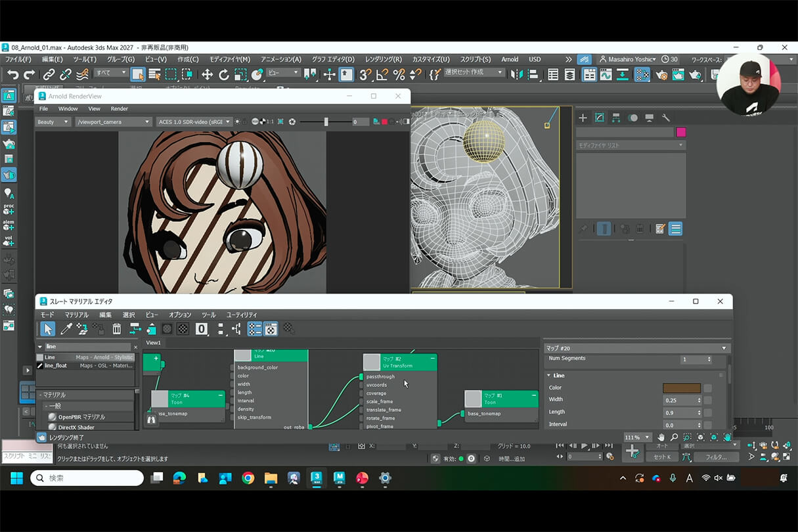798x532 pixels.
Task: Open the brown Line Color swatch
Action: (x=681, y=388)
